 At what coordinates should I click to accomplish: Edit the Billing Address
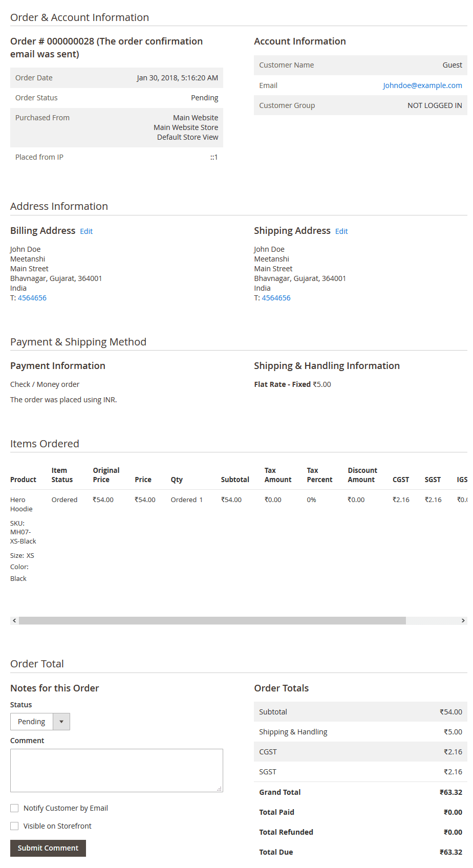pyautogui.click(x=87, y=231)
